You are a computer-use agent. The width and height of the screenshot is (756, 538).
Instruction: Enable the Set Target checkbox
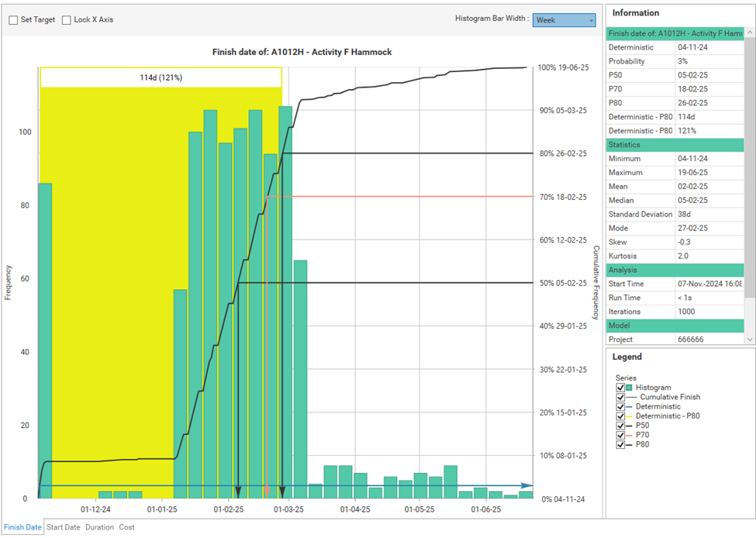tap(13, 20)
